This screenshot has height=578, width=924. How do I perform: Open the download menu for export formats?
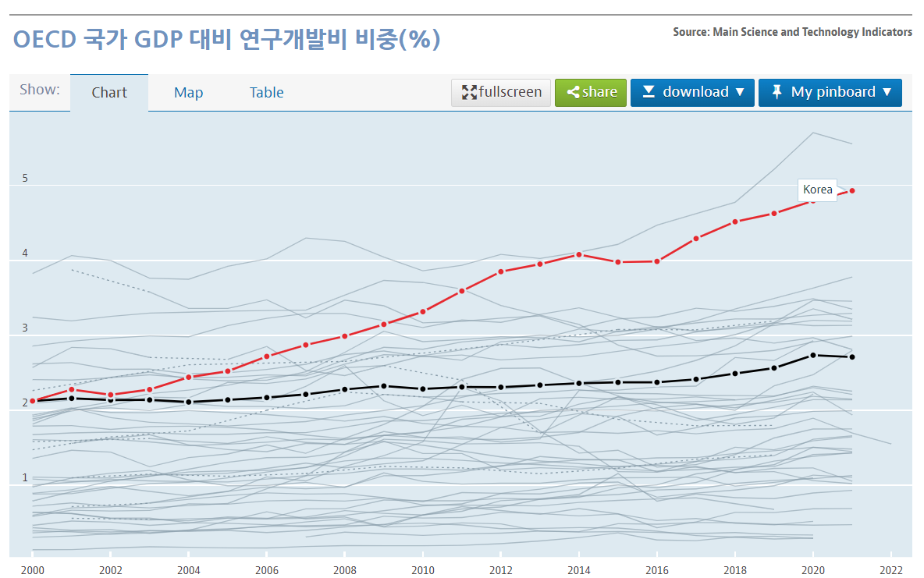(x=692, y=92)
